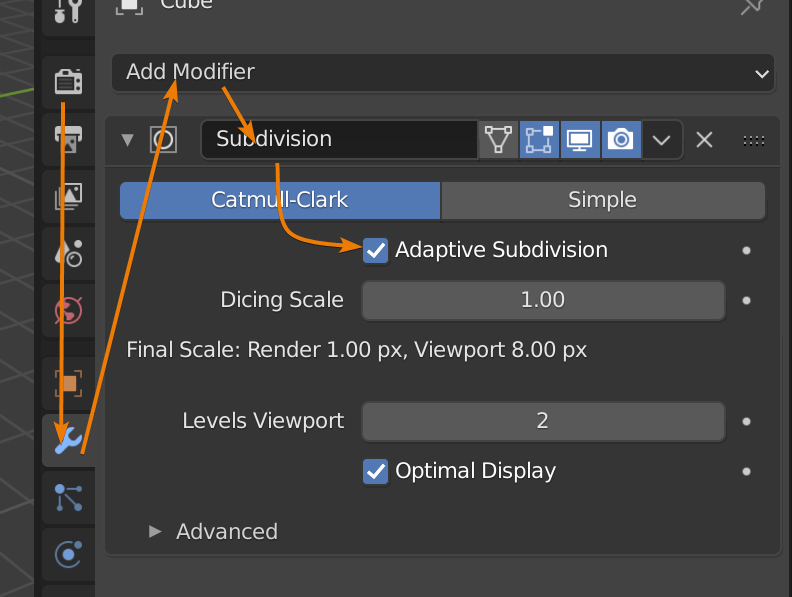Open the Object properties tab
This screenshot has height=597, width=792.
pyautogui.click(x=68, y=382)
